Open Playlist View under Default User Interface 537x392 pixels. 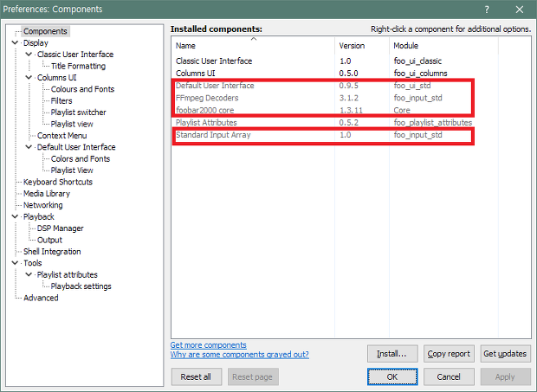click(72, 170)
